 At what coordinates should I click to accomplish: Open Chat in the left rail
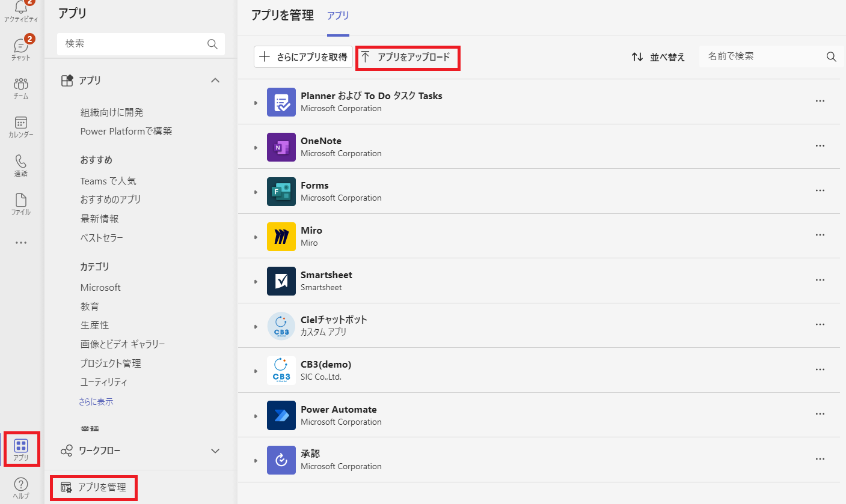click(x=21, y=47)
